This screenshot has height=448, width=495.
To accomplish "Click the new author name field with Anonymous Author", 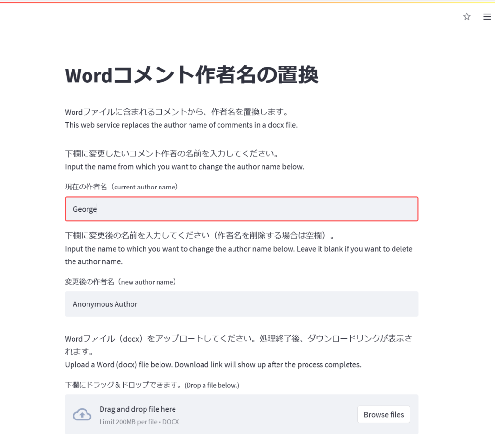I will (x=241, y=304).
